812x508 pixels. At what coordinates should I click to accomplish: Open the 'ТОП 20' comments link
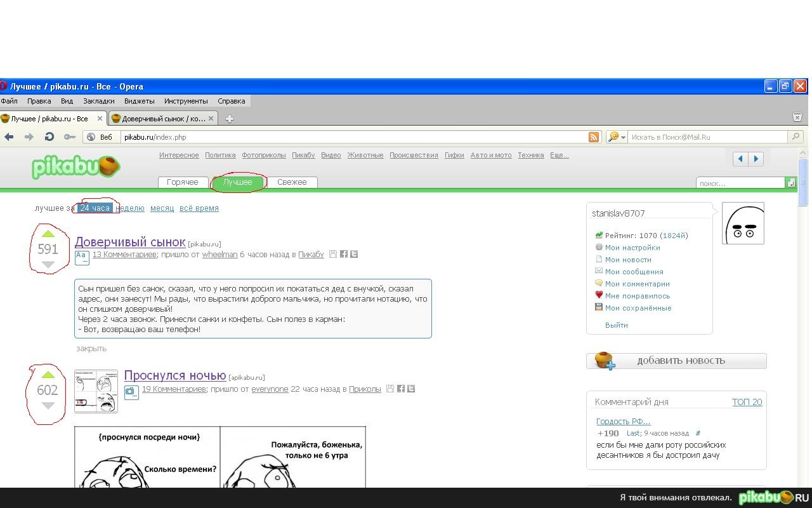tap(747, 402)
